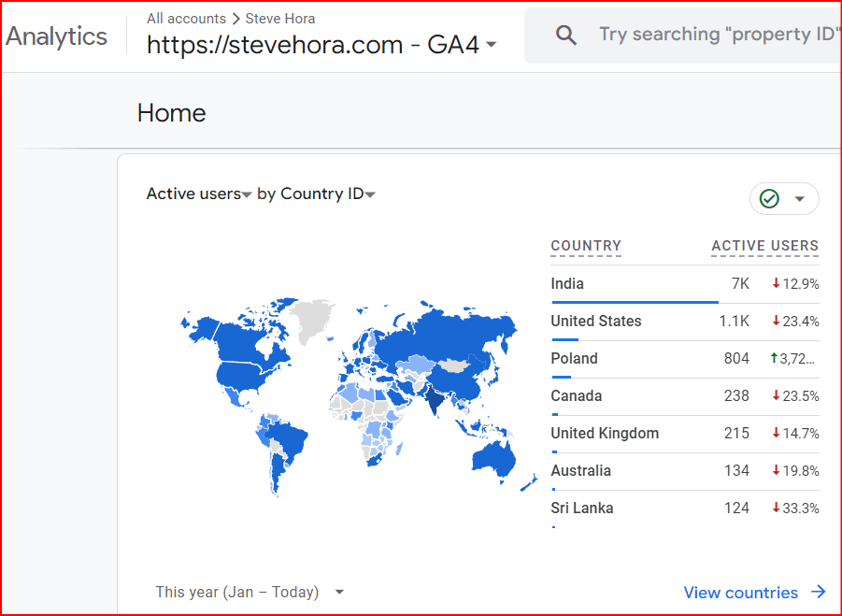Click Australia's 134 users value

[736, 470]
